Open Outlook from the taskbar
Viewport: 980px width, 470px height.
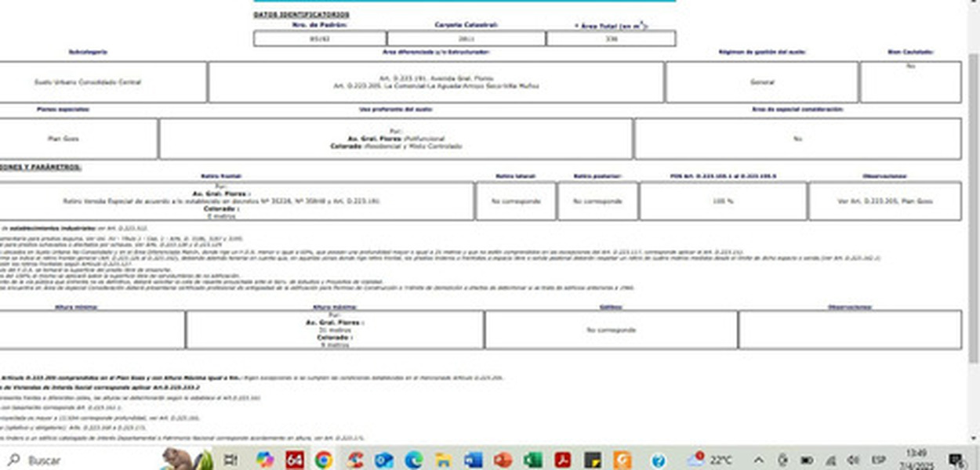[x=383, y=460]
